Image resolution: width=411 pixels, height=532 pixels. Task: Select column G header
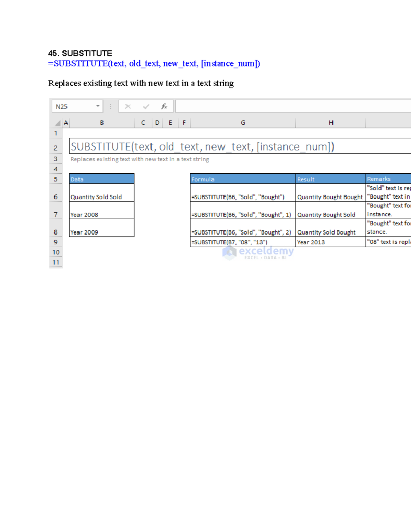(x=243, y=123)
